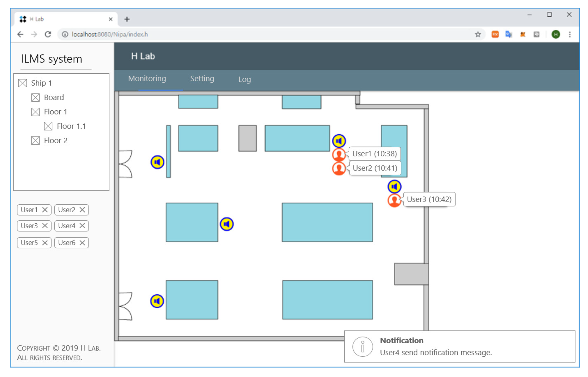Select the Floor 1 tree label

pyautogui.click(x=55, y=112)
